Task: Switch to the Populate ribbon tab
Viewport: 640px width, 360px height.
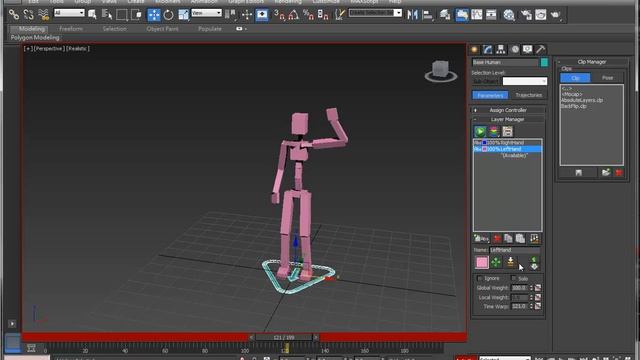Action: (x=210, y=29)
